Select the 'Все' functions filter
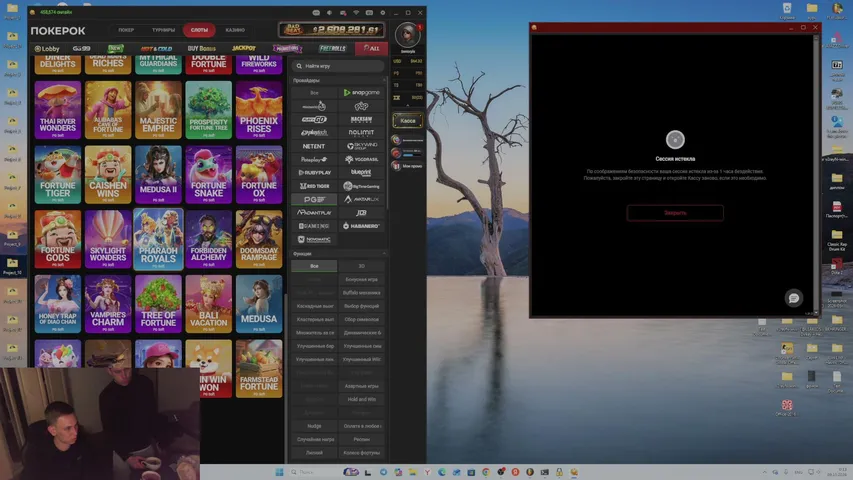Viewport: 853px width, 480px height. pyautogui.click(x=314, y=266)
